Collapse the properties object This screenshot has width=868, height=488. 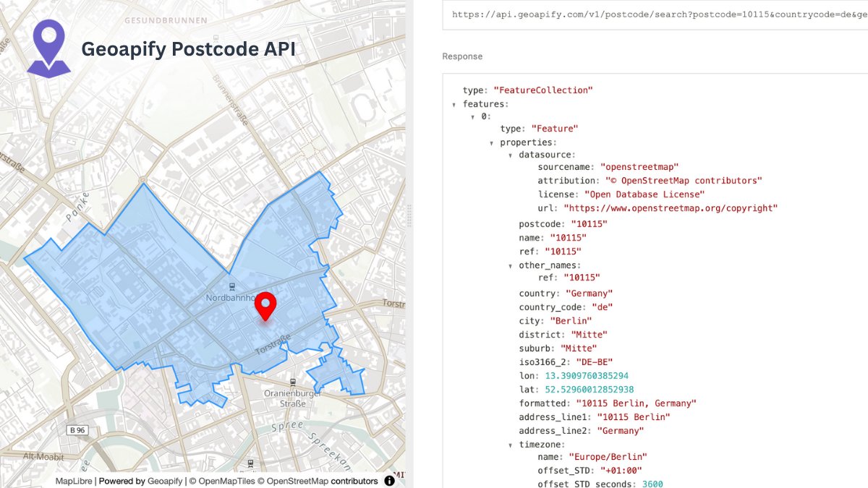click(490, 142)
